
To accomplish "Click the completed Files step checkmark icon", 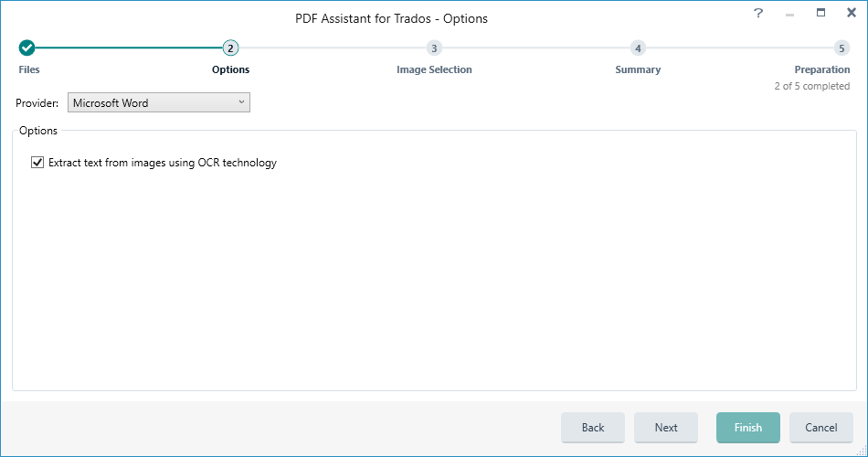I will [26, 48].
